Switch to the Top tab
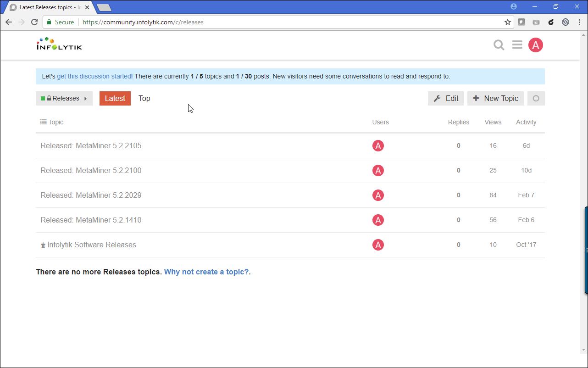This screenshot has height=368, width=588. click(x=144, y=98)
